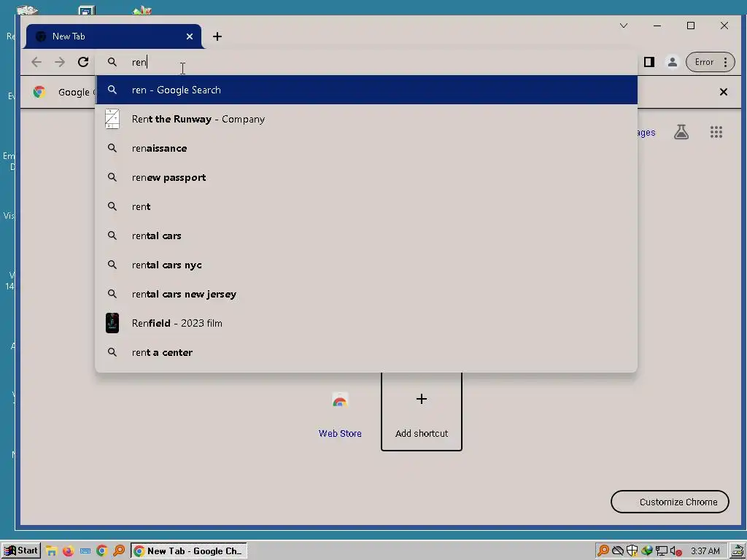The height and width of the screenshot is (560, 747).
Task: Click the search icon beside 'renew passport'
Action: [112, 177]
